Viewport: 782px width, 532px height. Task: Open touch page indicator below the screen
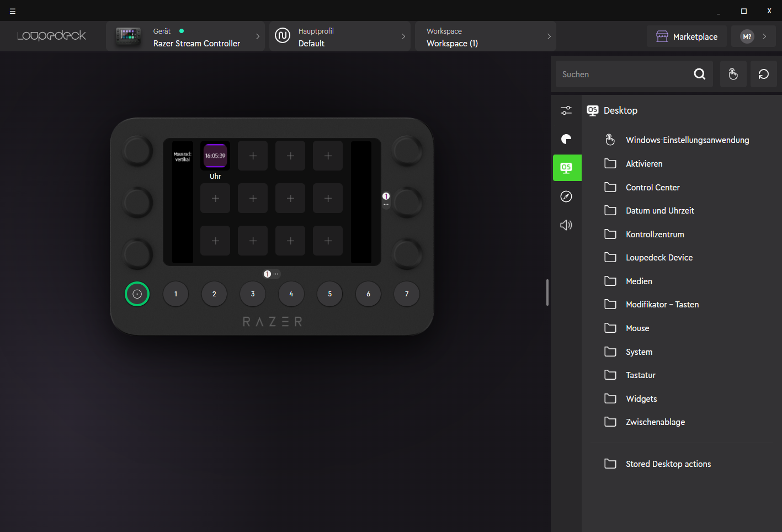(272, 274)
